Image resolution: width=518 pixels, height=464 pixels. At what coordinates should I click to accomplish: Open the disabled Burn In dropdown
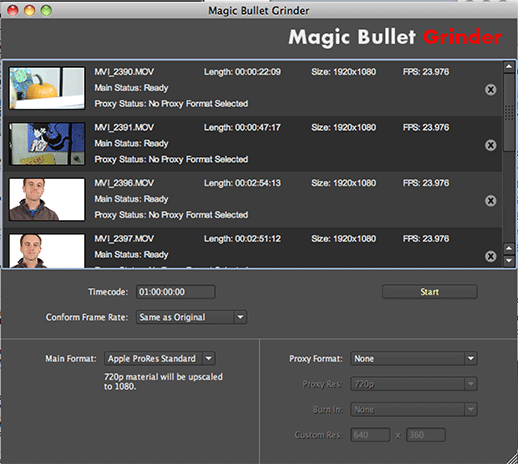tap(414, 409)
